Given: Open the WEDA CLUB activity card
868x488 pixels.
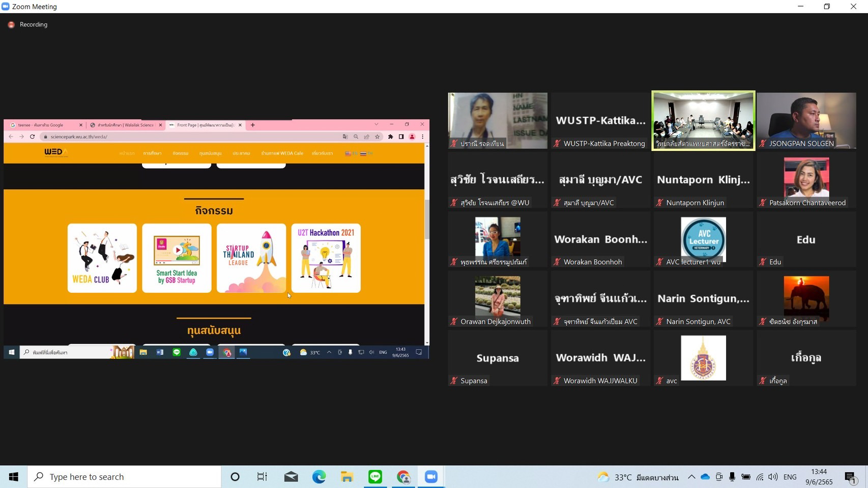Looking at the screenshot, I should [x=102, y=258].
